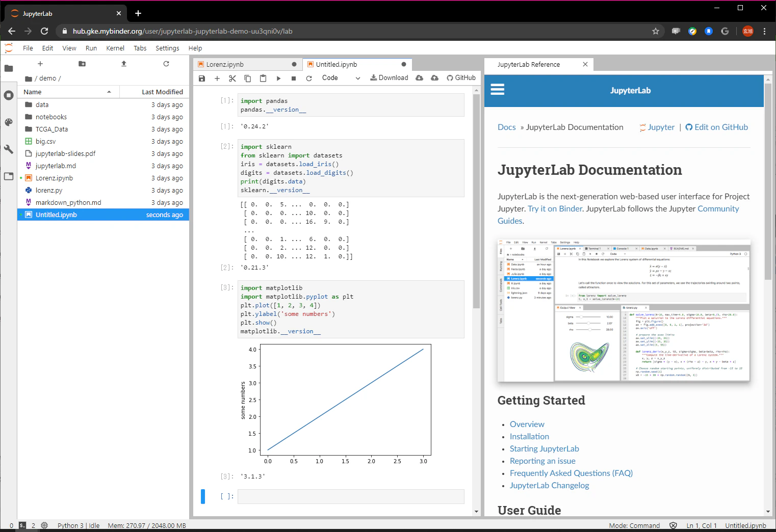
Task: Click the cloud upload icon in the notebook toolbar
Action: click(x=434, y=78)
